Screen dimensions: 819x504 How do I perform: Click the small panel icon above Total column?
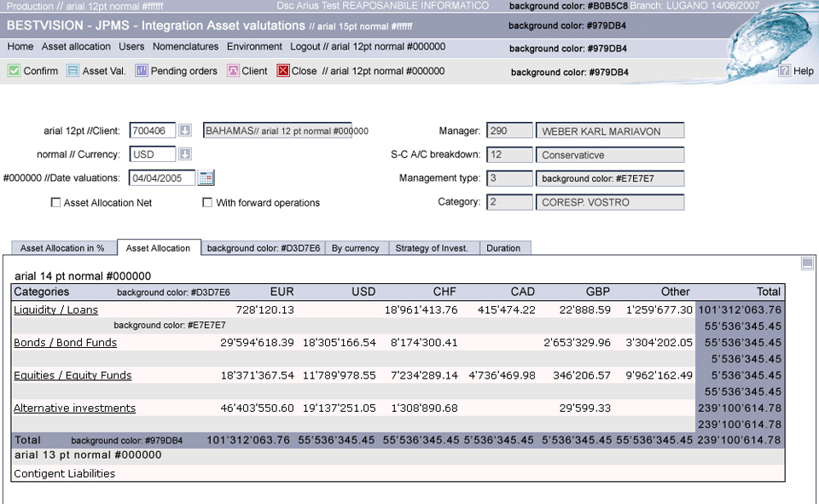pyautogui.click(x=807, y=264)
